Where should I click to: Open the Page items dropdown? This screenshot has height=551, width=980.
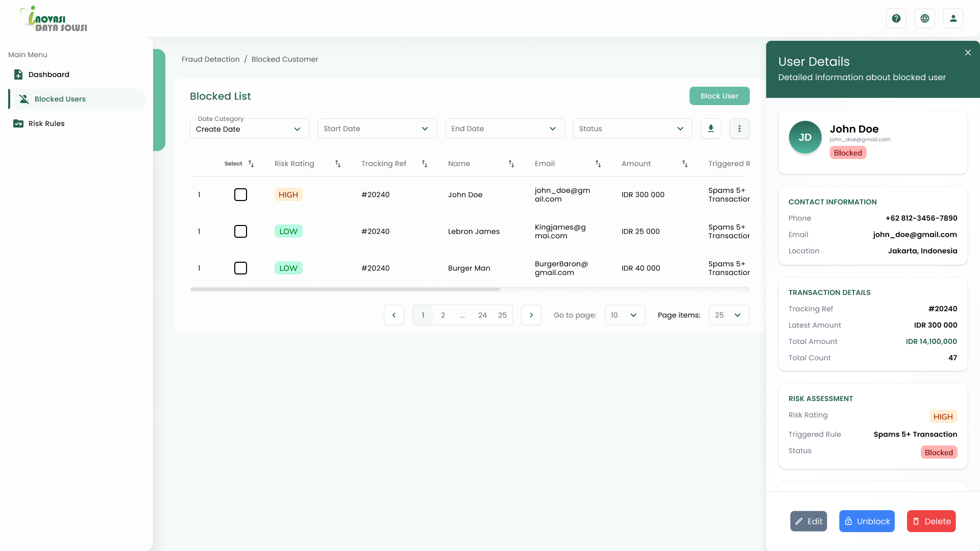pos(729,315)
